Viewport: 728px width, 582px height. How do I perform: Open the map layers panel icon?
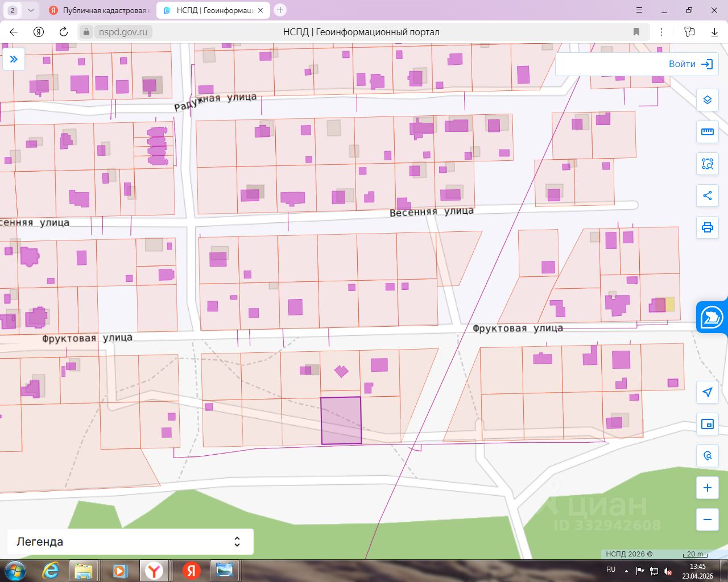708,100
